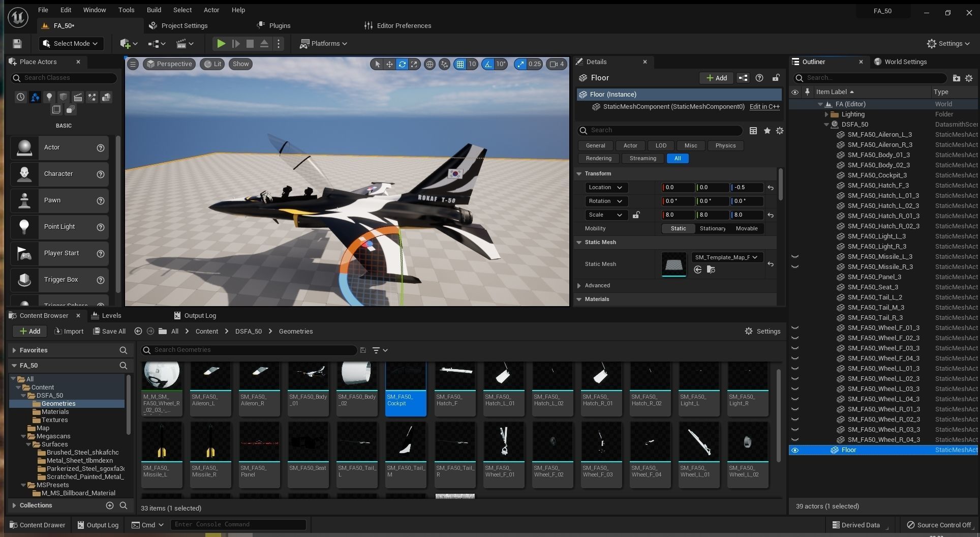The height and width of the screenshot is (537, 980).
Task: Start Play In Editor with green play button
Action: [x=221, y=44]
